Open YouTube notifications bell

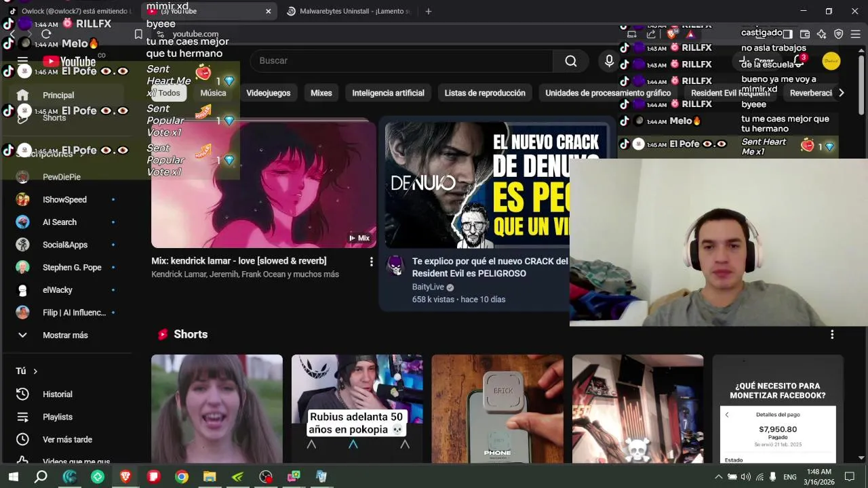(x=800, y=61)
